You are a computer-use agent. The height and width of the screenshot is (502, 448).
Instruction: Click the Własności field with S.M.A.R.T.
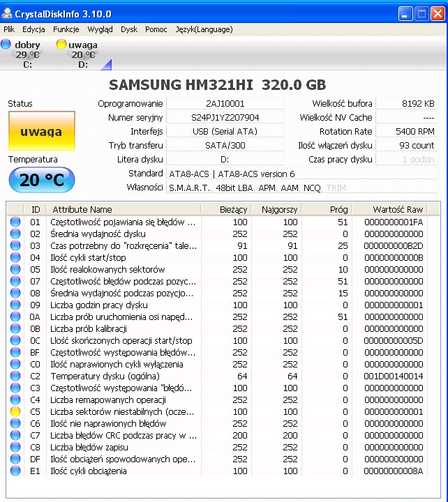[302, 188]
